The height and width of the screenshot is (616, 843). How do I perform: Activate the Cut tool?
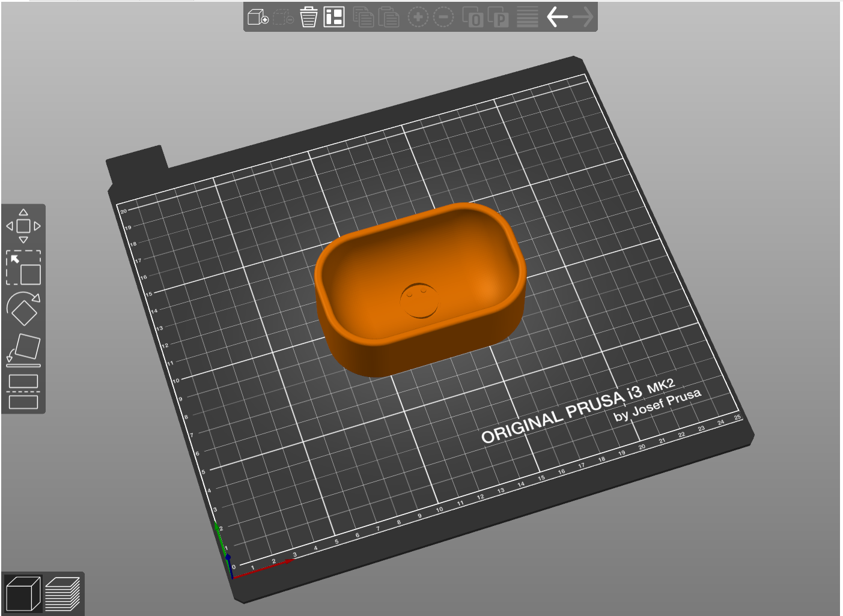pyautogui.click(x=23, y=391)
